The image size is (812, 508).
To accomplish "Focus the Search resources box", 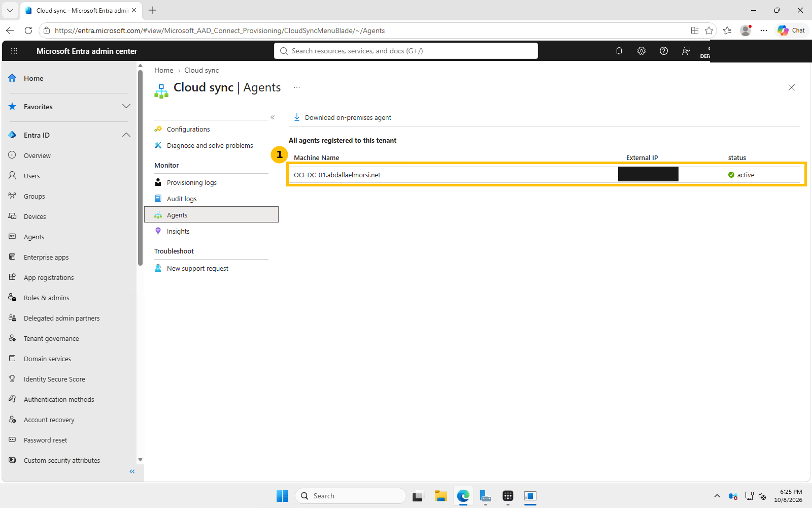I will (x=406, y=51).
